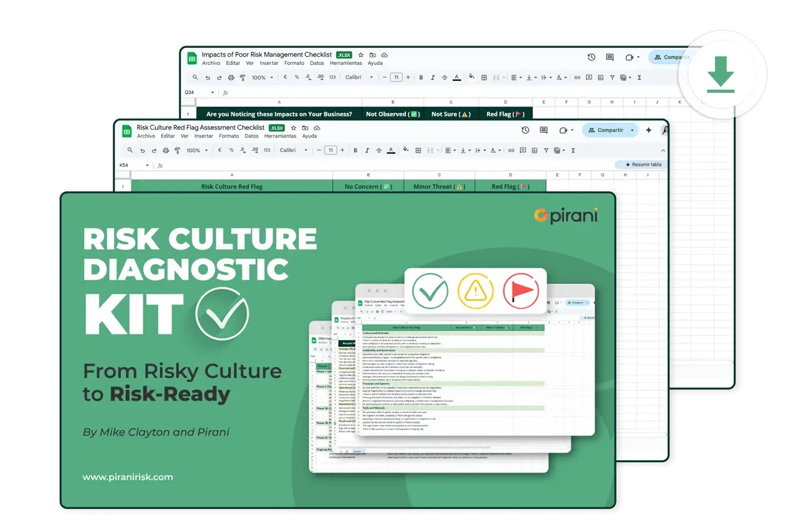
Task: Insert a link using the toolbar icon
Action: coord(511,150)
